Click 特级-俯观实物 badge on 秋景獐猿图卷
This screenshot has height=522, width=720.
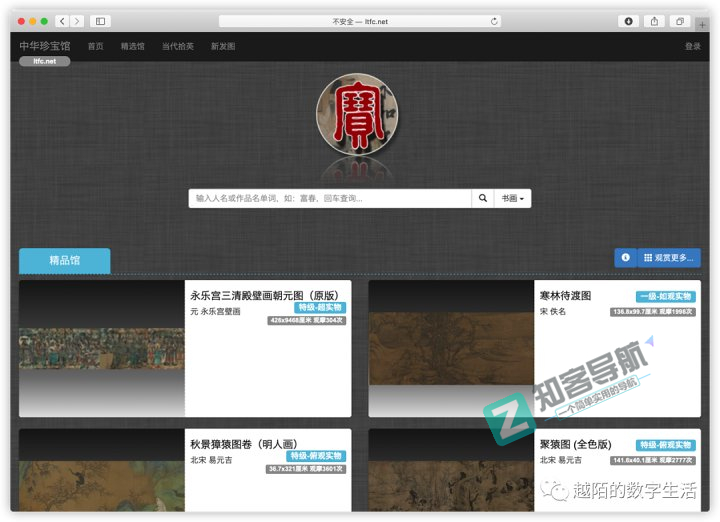(x=316, y=456)
